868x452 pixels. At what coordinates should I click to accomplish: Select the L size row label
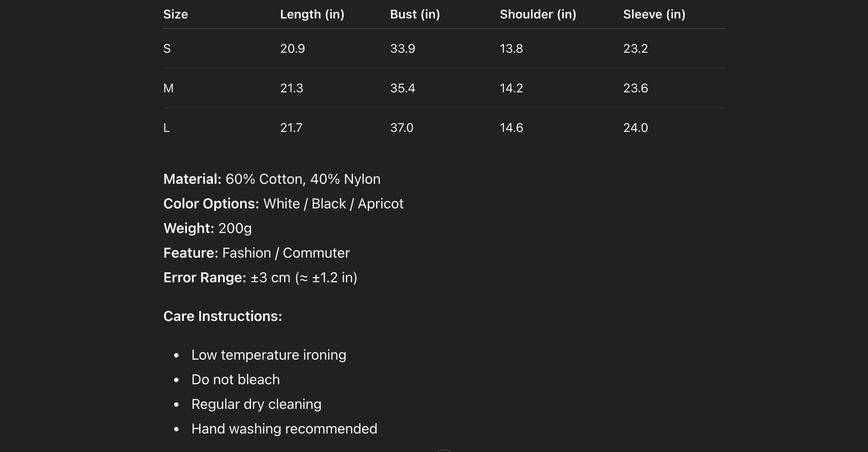(x=166, y=128)
